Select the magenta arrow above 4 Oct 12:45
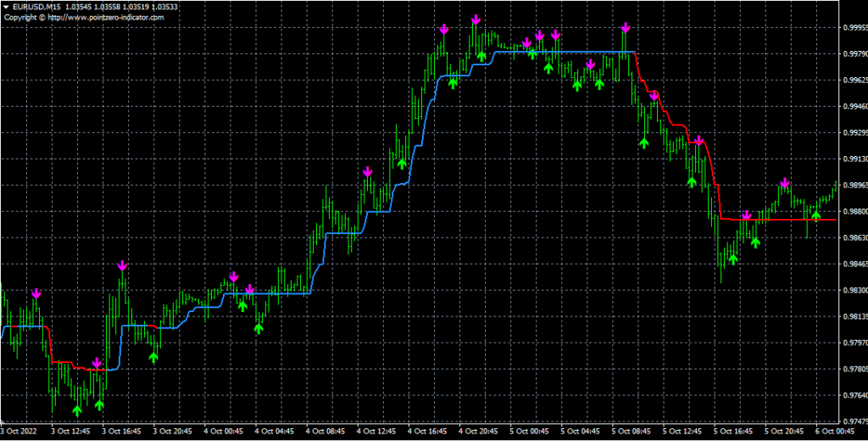Image resolution: width=868 pixels, height=441 pixels. (368, 172)
